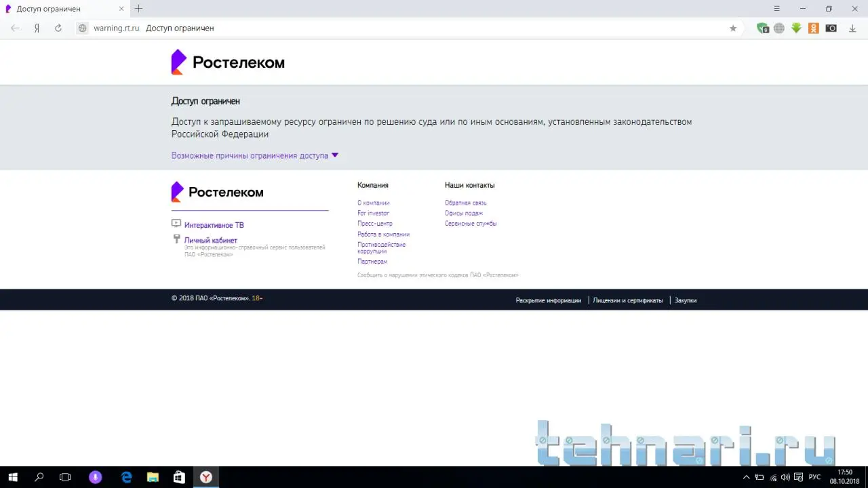Click 'Сообщить о нарушении этического кодекса' link
This screenshot has width=868, height=488.
coord(438,275)
